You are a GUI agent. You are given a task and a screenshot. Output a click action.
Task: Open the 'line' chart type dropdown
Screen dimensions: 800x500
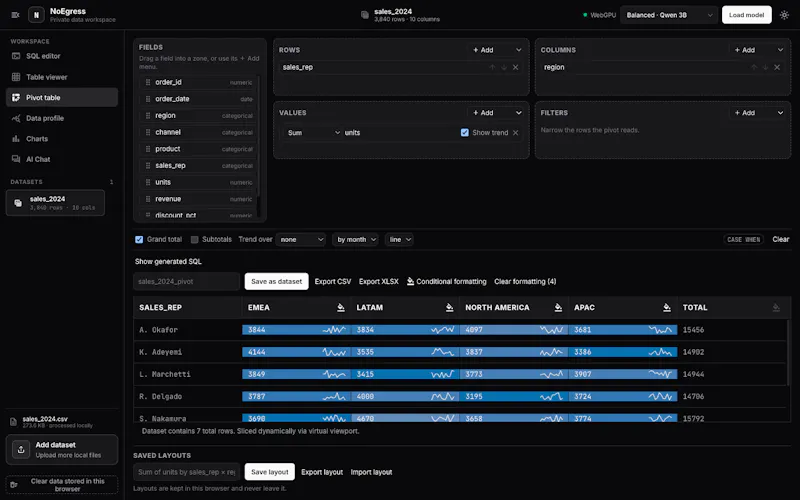coord(399,239)
